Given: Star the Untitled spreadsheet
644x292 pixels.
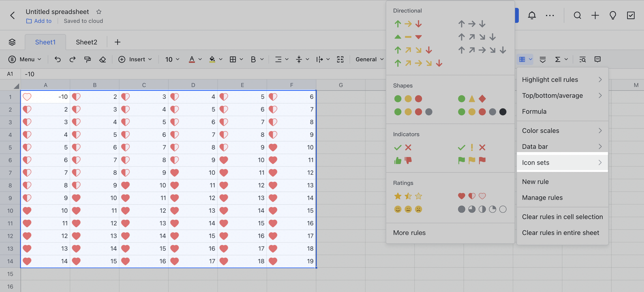Looking at the screenshot, I should (x=99, y=12).
